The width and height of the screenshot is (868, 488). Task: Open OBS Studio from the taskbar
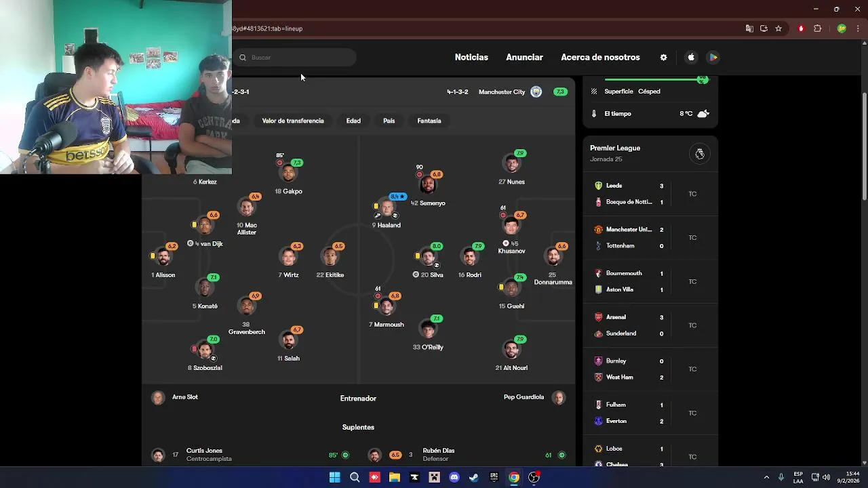click(534, 477)
